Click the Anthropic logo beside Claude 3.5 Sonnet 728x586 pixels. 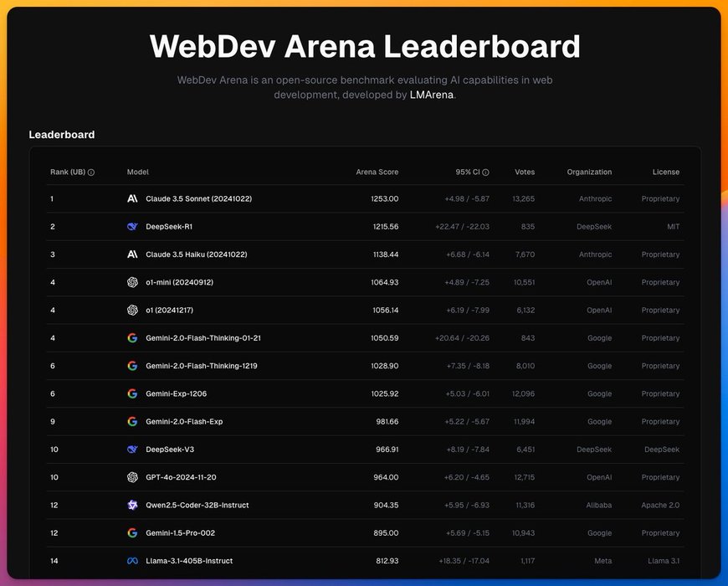coord(132,198)
